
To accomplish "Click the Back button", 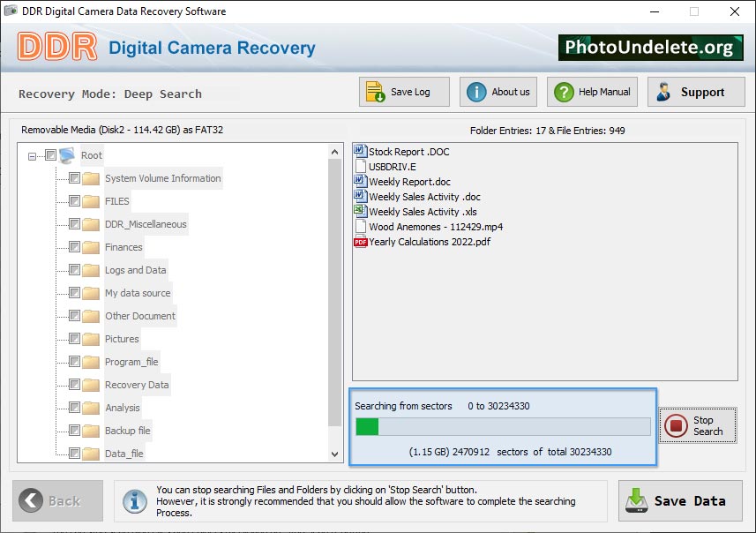I will tap(58, 500).
